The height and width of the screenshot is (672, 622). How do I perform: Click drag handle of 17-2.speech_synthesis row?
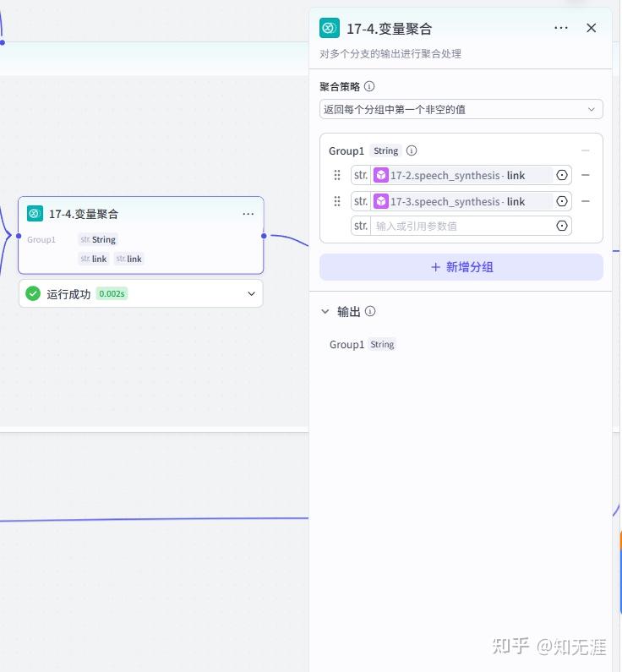[337, 175]
